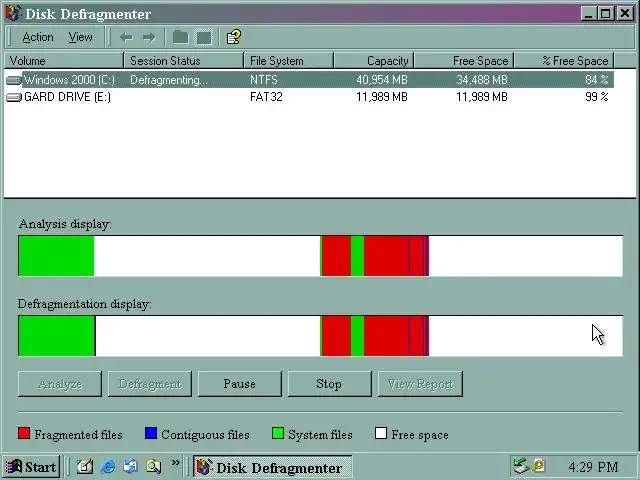
Task: Close the Disk Defragmenter window
Action: [625, 14]
